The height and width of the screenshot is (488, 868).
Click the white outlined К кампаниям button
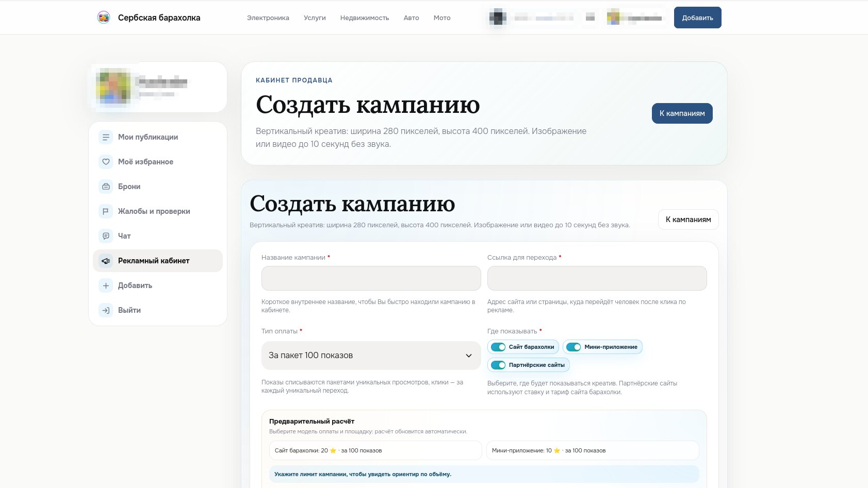point(689,220)
